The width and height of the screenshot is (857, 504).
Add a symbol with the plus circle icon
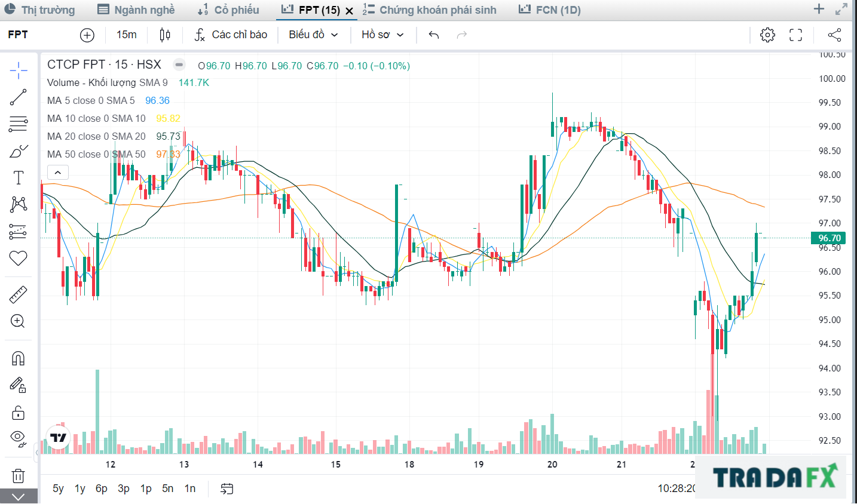click(87, 35)
